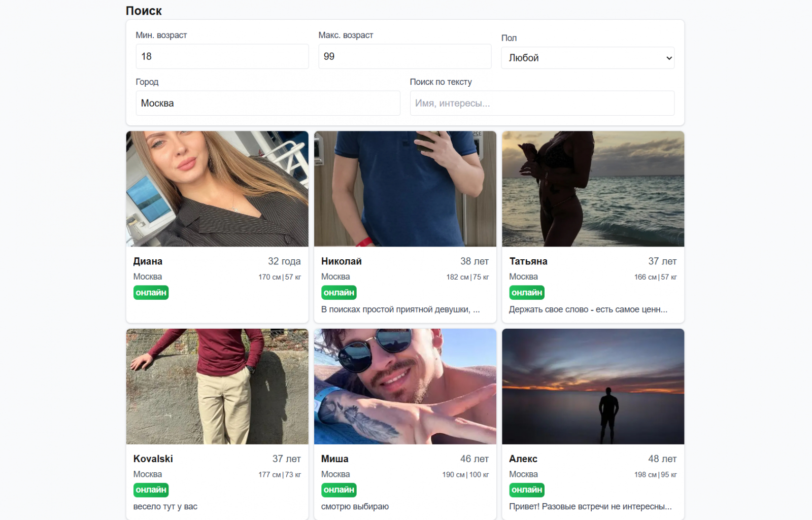The width and height of the screenshot is (812, 520).
Task: Open the Пол gender dropdown
Action: (587, 58)
